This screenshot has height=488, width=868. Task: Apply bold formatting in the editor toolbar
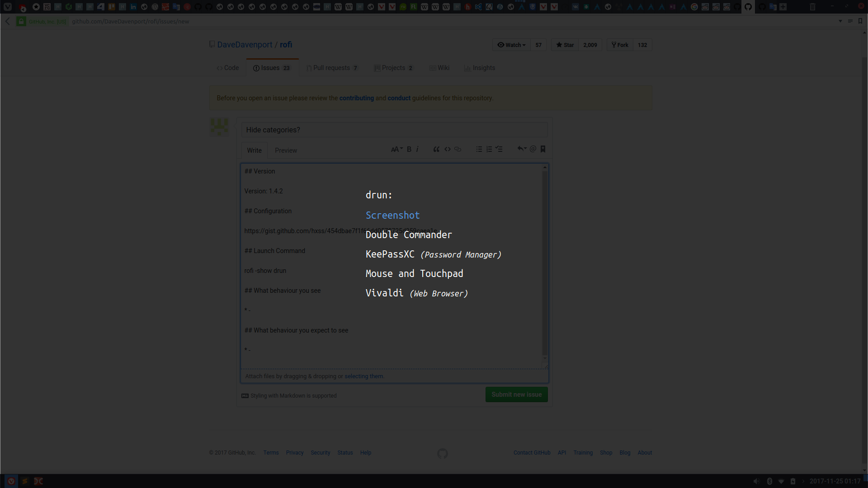click(x=409, y=149)
